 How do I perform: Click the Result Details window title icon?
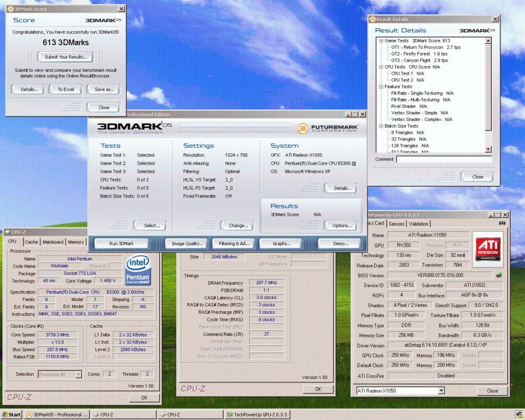372,19
